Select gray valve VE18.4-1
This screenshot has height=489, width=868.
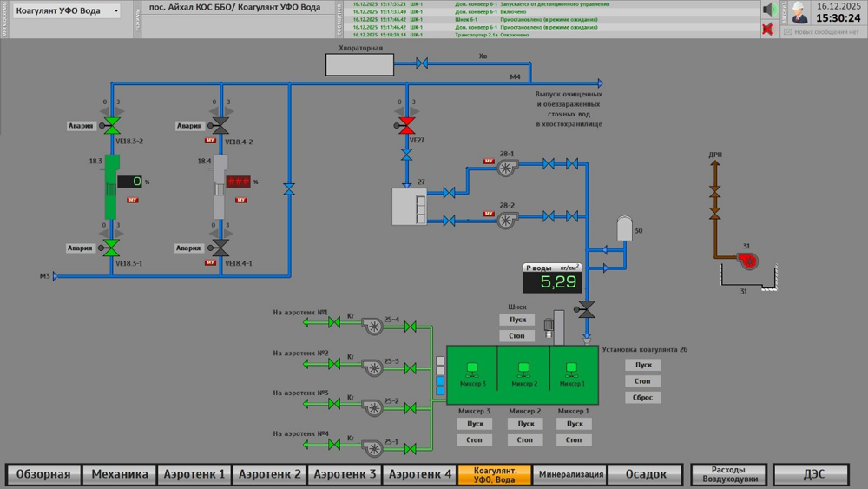(220, 248)
